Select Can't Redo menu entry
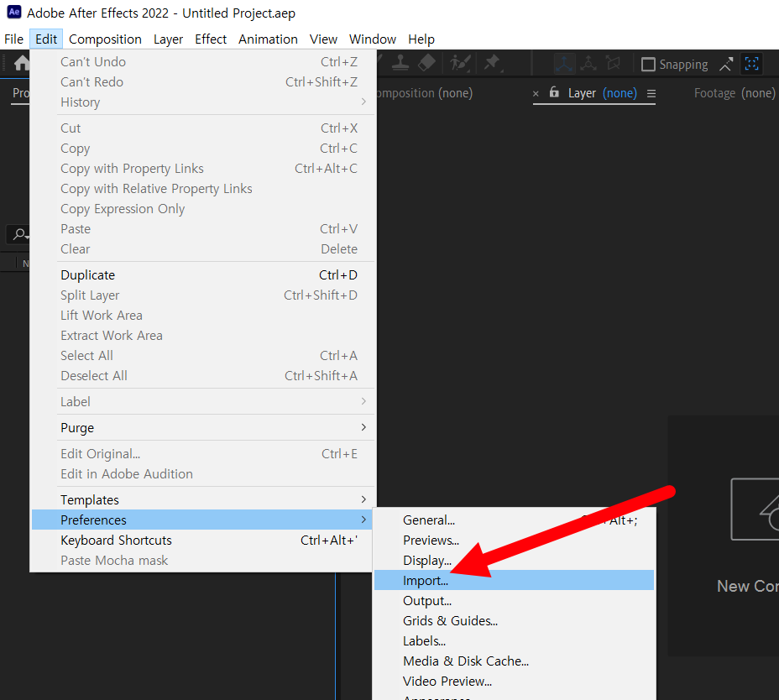779x700 pixels. pos(202,82)
